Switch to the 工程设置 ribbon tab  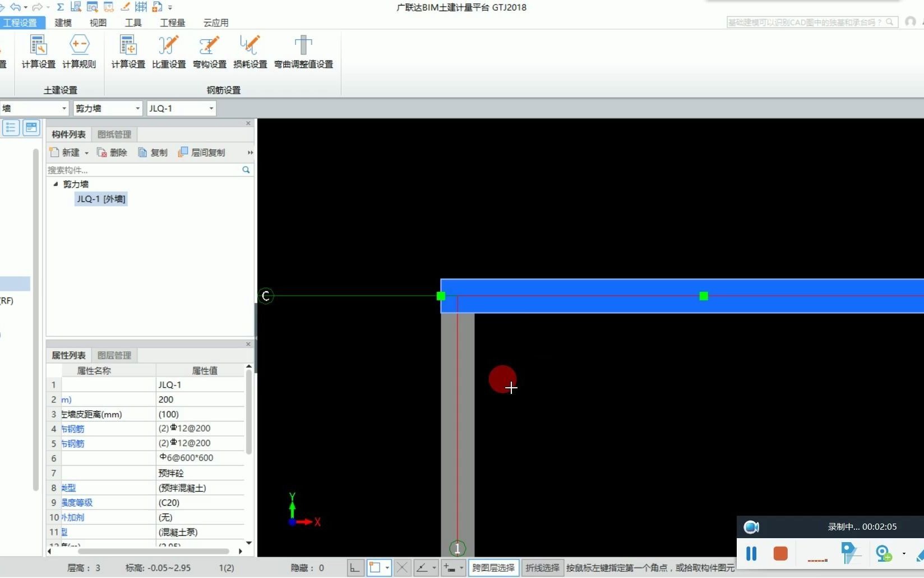20,22
